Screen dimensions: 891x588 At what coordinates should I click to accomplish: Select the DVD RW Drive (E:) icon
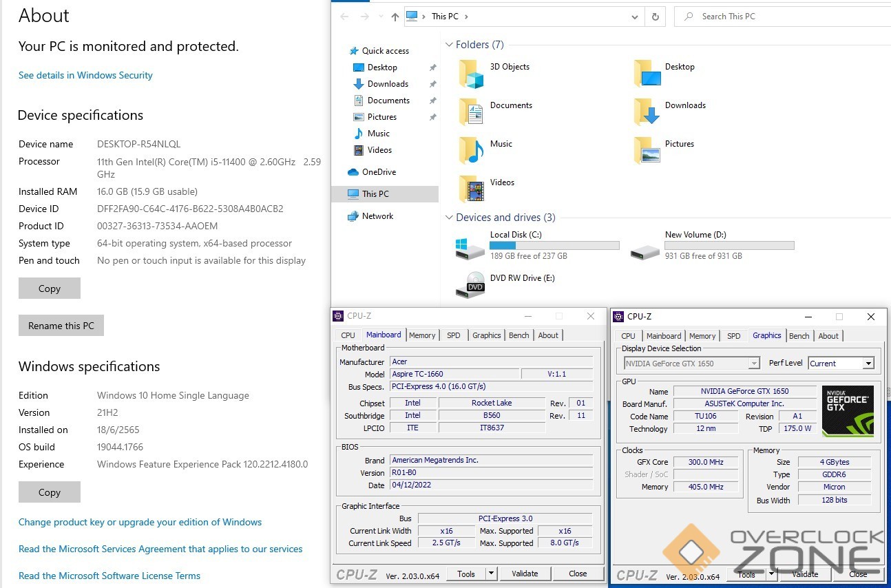click(x=471, y=284)
